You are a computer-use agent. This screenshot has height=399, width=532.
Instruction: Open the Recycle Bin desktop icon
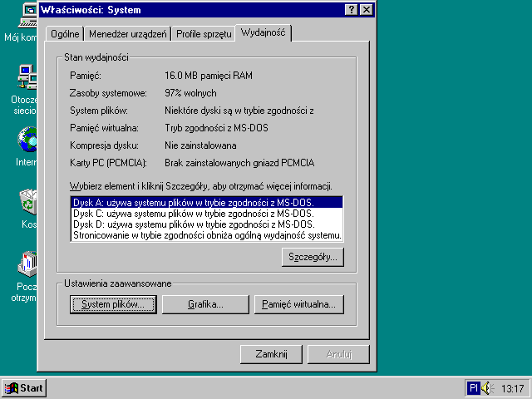coord(28,202)
